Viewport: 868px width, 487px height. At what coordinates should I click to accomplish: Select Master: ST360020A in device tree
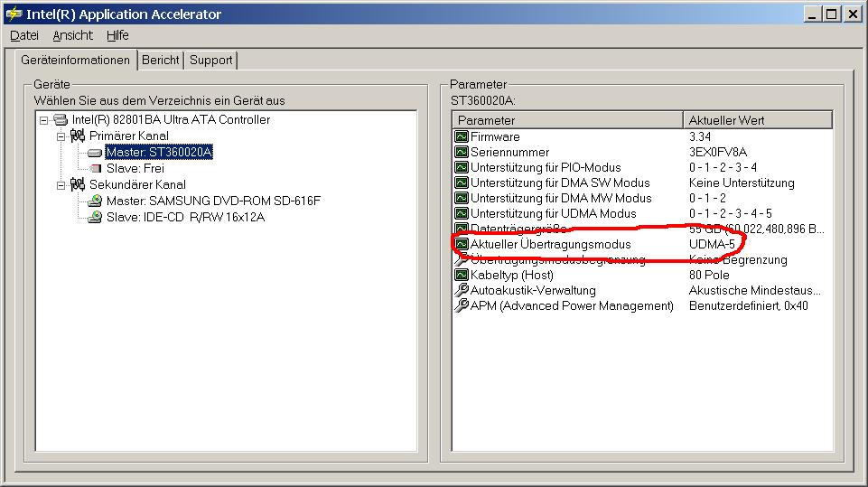pos(159,152)
